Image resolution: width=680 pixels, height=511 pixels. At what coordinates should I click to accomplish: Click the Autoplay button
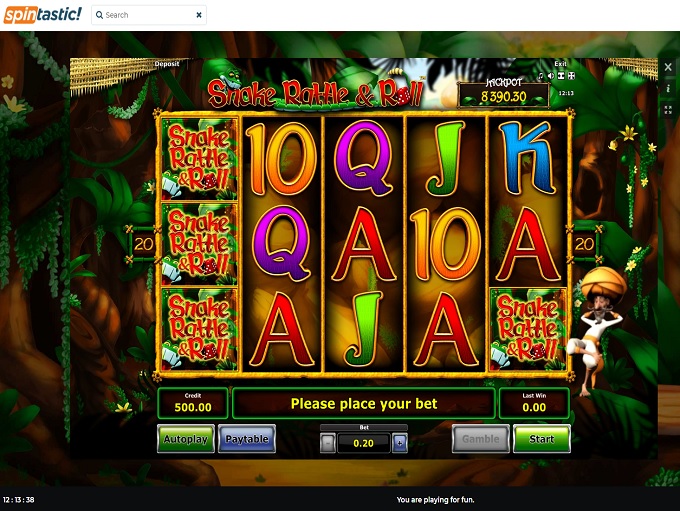[186, 439]
